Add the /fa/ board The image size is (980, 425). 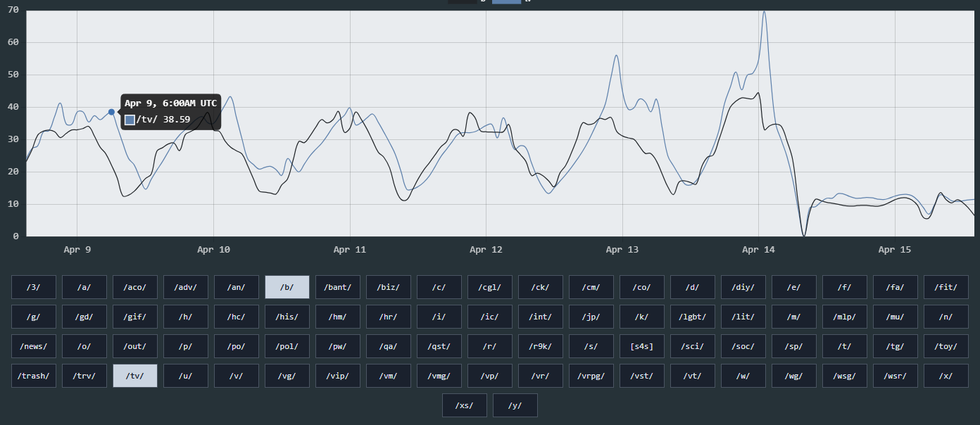pyautogui.click(x=896, y=287)
